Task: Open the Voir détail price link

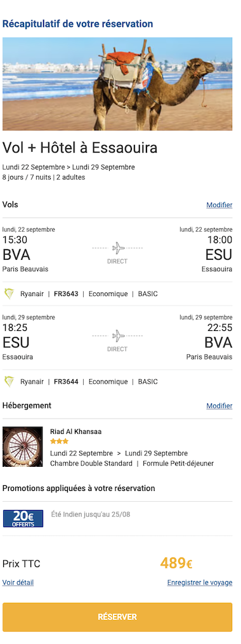Action: (x=18, y=582)
